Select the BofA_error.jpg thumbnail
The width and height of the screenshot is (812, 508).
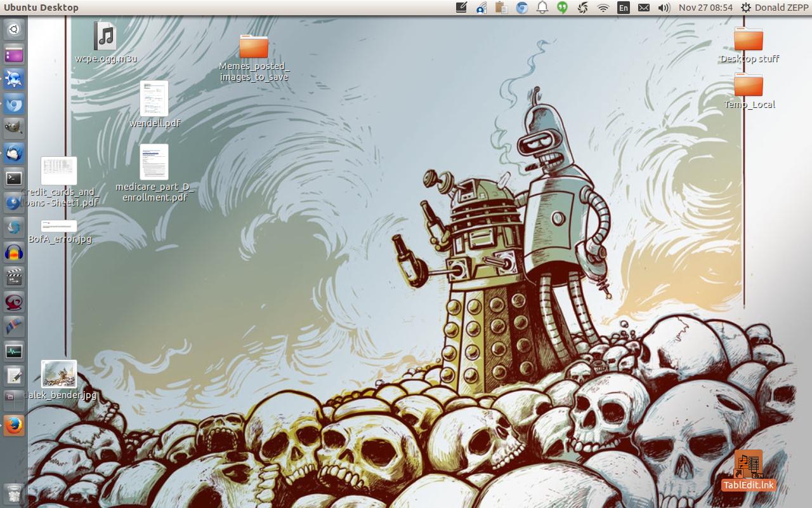[59, 226]
